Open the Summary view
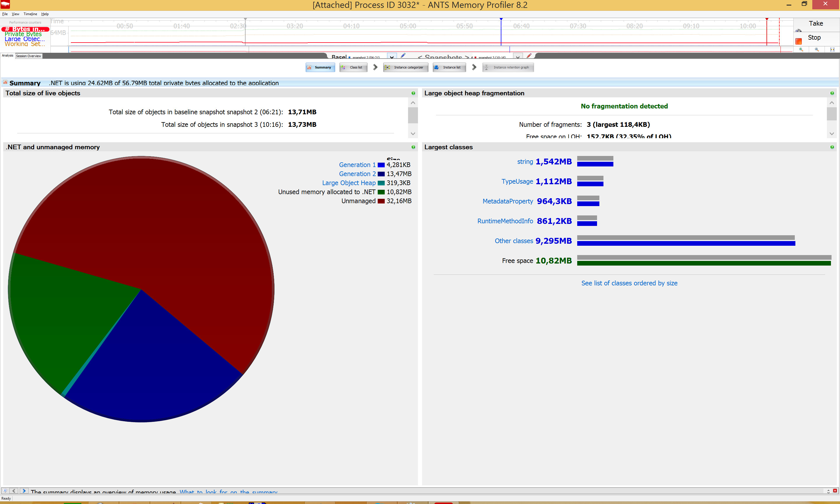This screenshot has width=840, height=504. click(320, 67)
